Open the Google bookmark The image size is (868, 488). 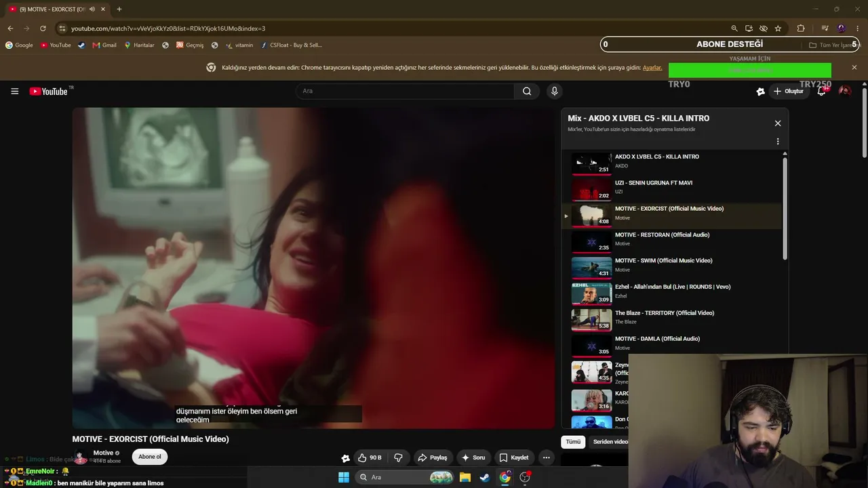pyautogui.click(x=19, y=45)
